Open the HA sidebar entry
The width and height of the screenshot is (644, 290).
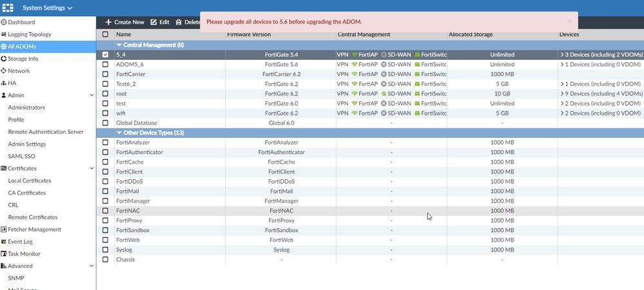click(x=12, y=83)
